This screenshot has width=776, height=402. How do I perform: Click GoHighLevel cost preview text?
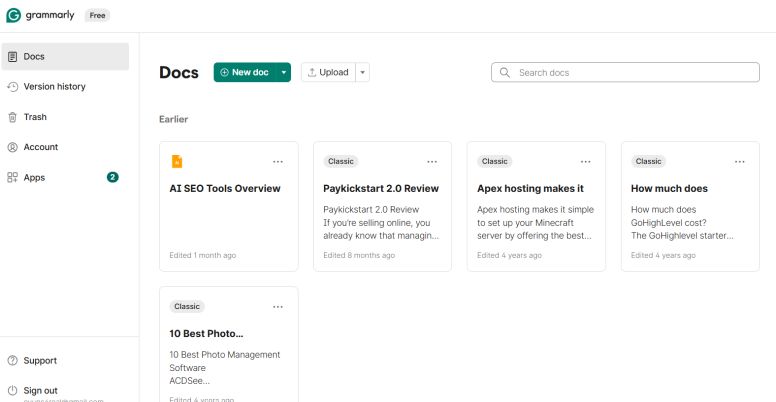(682, 223)
